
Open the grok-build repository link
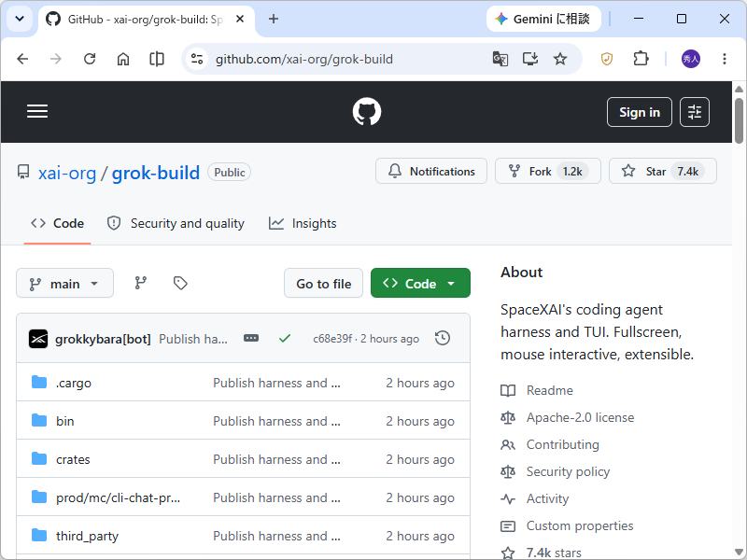pos(155,173)
